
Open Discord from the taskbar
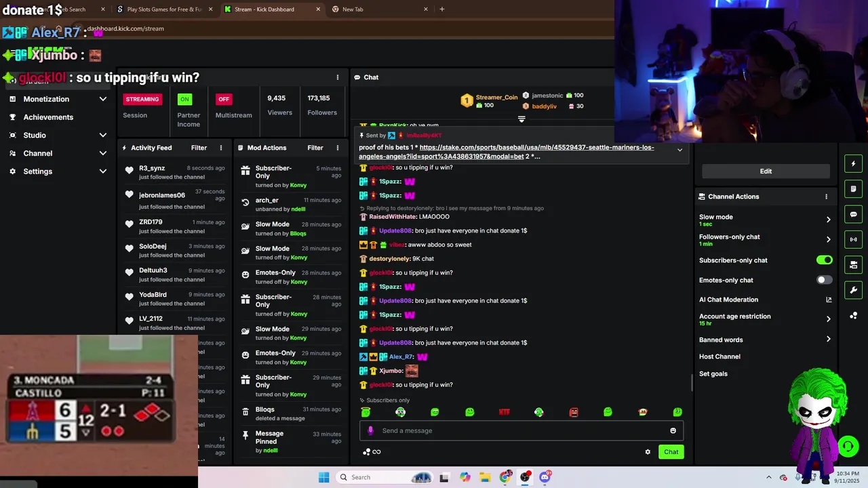tap(545, 477)
